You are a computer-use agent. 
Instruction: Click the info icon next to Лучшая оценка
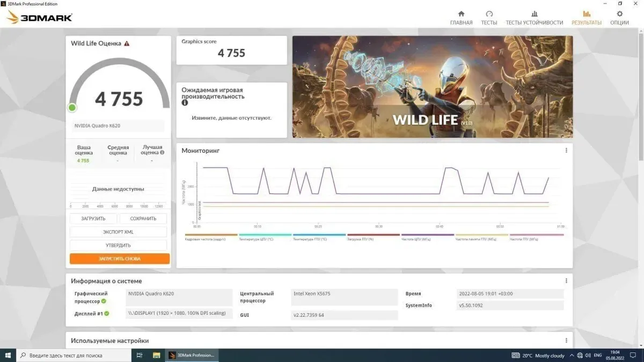pos(162,152)
